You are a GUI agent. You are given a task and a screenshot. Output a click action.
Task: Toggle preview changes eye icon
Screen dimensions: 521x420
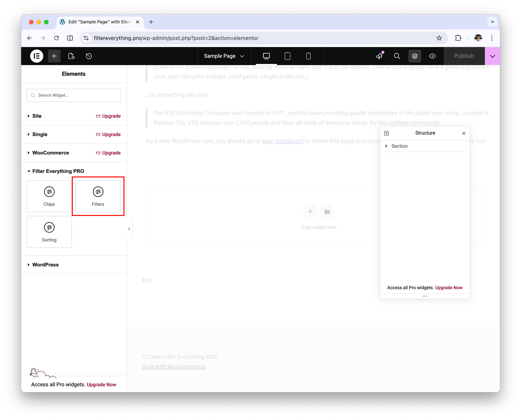click(432, 56)
